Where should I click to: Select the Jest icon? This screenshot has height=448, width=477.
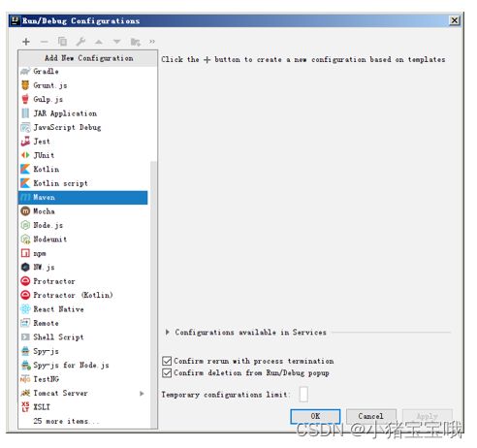click(25, 142)
